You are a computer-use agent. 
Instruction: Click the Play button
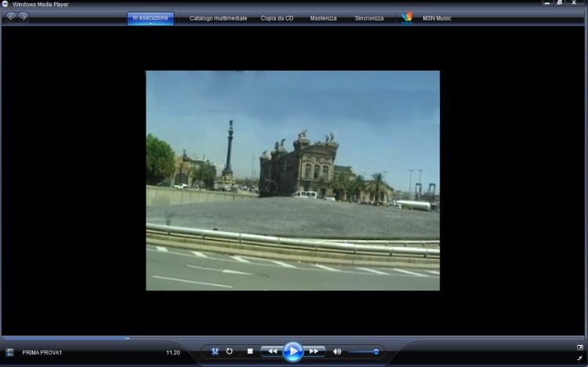pos(292,351)
